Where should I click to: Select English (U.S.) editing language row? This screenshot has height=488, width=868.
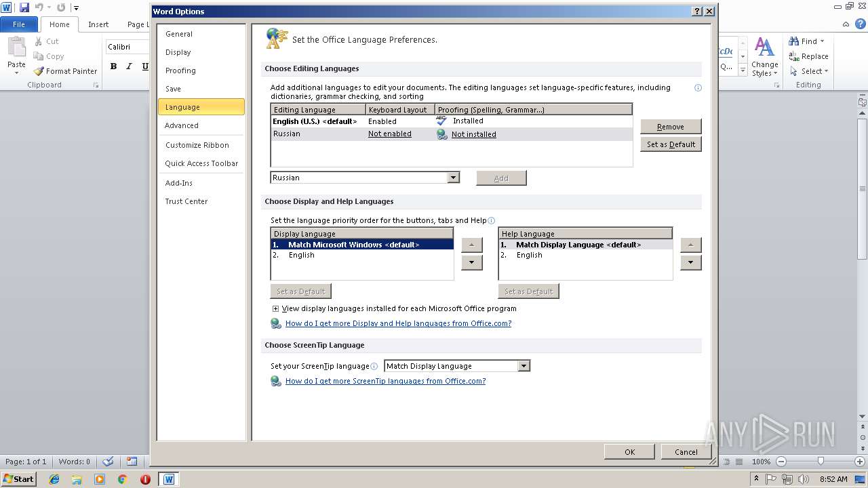[x=452, y=121]
